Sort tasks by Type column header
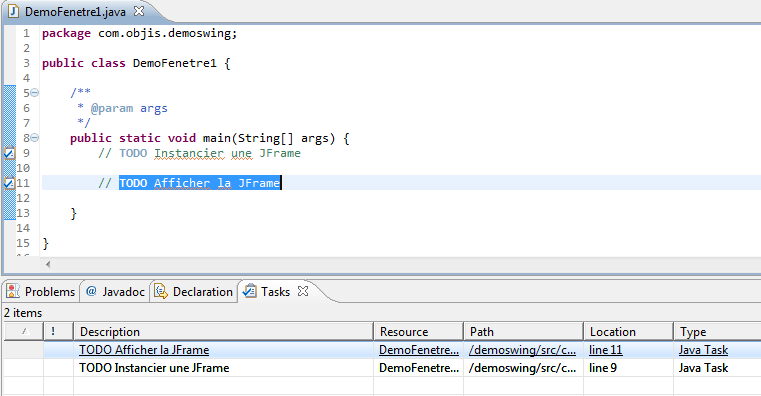 coord(717,331)
